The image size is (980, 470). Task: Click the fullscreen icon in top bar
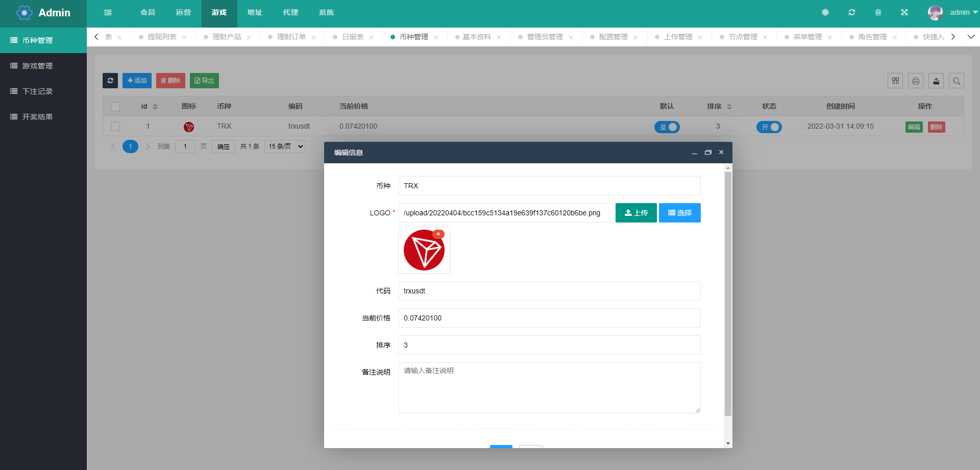coord(904,13)
